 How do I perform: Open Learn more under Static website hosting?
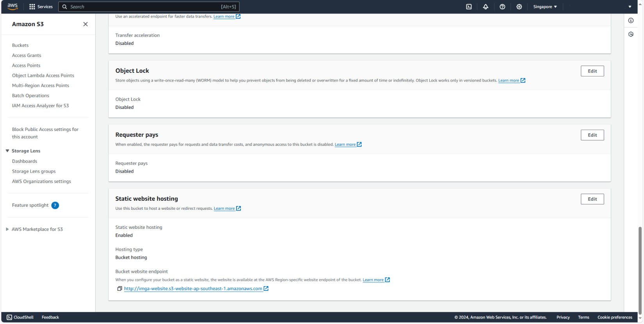pos(227,209)
